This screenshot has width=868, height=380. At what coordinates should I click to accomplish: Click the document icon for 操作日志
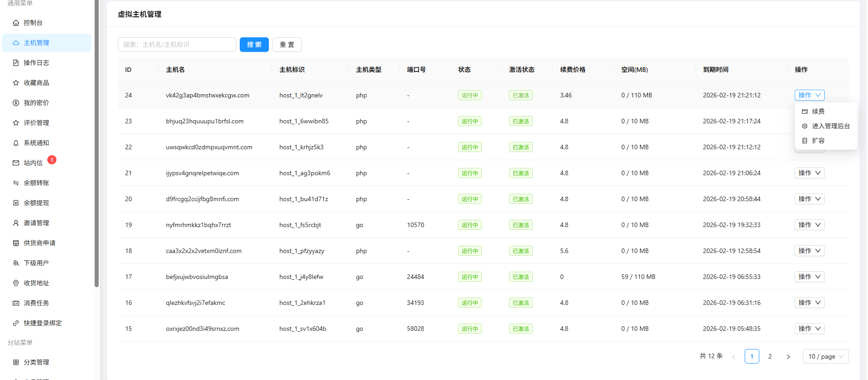coord(16,63)
